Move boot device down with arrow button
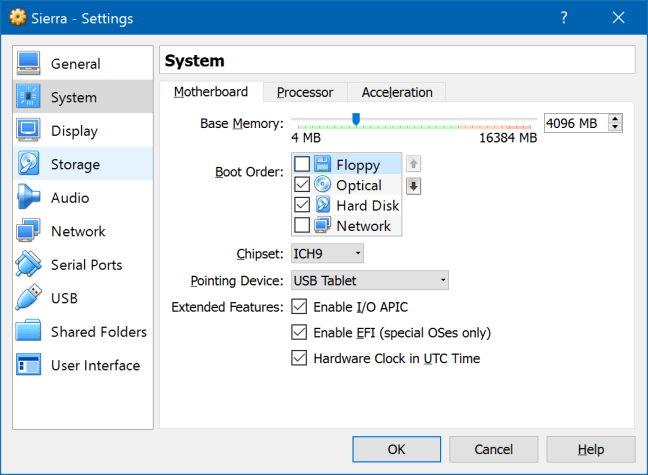Screen dimensions: 648x475 click(x=414, y=186)
